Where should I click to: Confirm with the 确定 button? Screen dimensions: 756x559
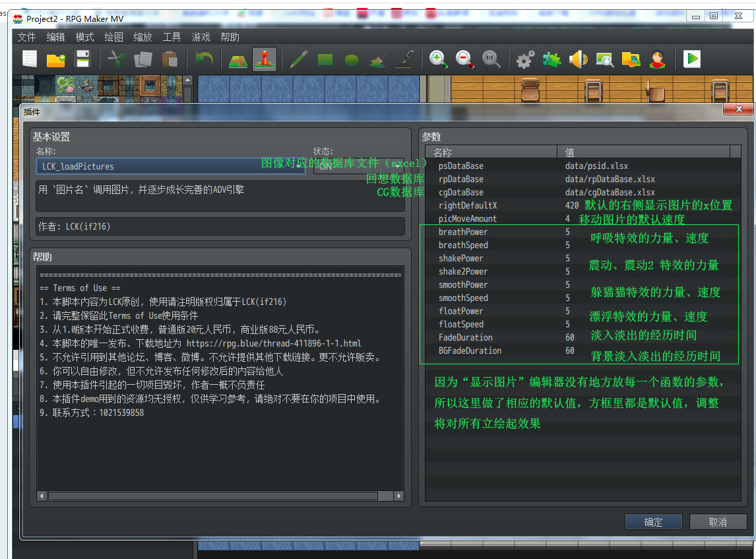tap(653, 522)
